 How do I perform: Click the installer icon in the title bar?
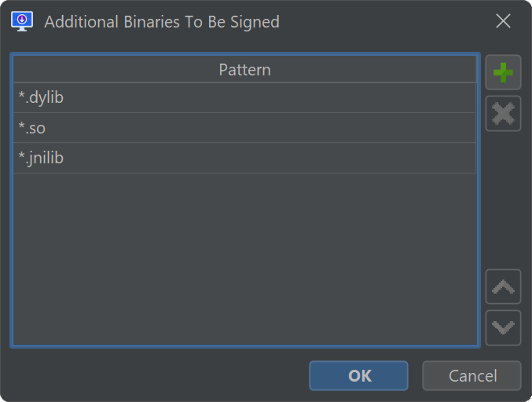coord(21,21)
